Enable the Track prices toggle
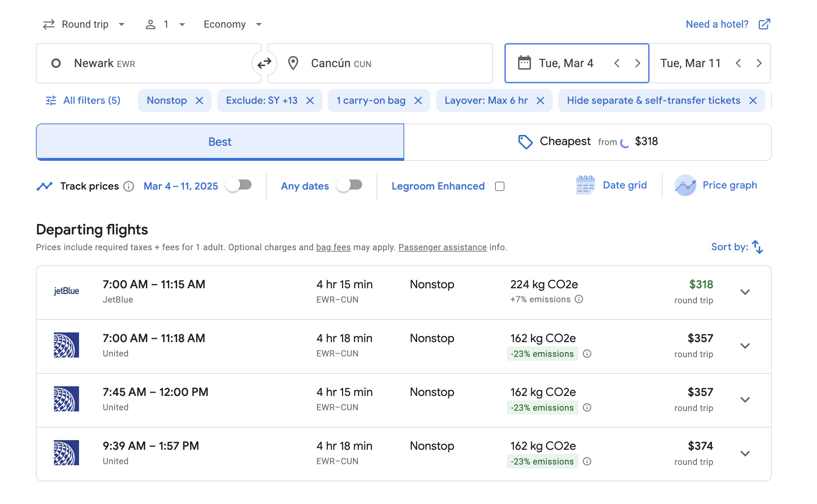 [240, 186]
